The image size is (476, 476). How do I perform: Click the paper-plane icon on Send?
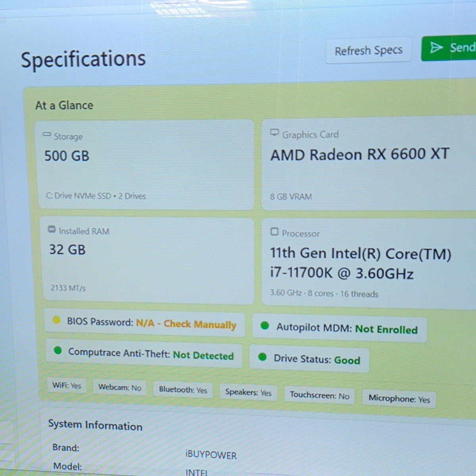tap(436, 48)
